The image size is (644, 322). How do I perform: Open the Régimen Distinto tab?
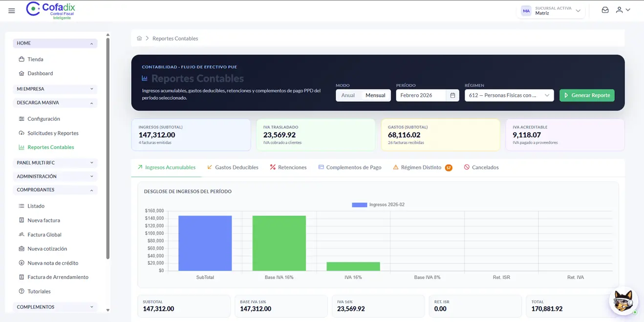point(422,167)
